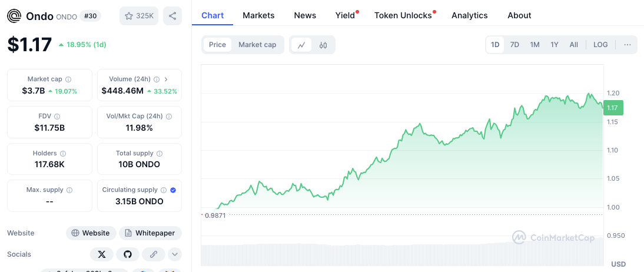This screenshot has height=272, width=644.
Task: Switch to the Token Unlocks tab
Action: point(403,16)
